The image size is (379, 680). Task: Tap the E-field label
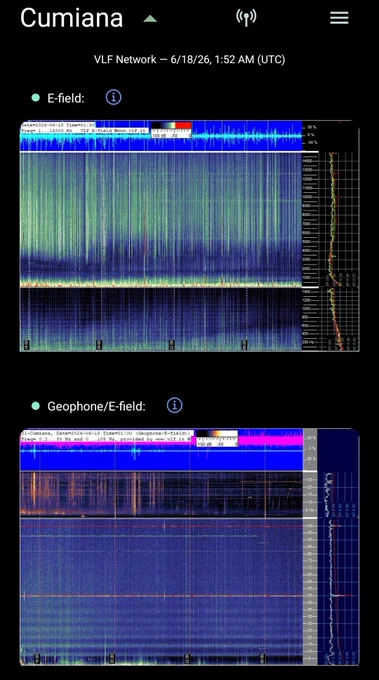(x=66, y=98)
